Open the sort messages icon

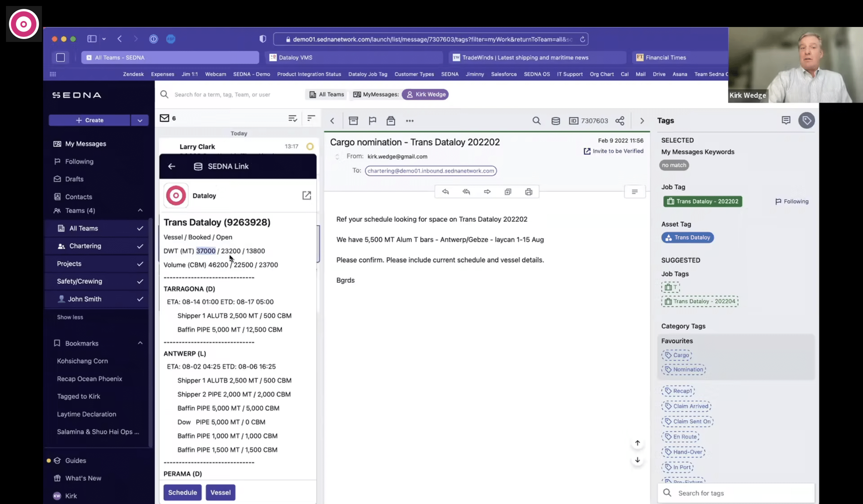(x=311, y=118)
